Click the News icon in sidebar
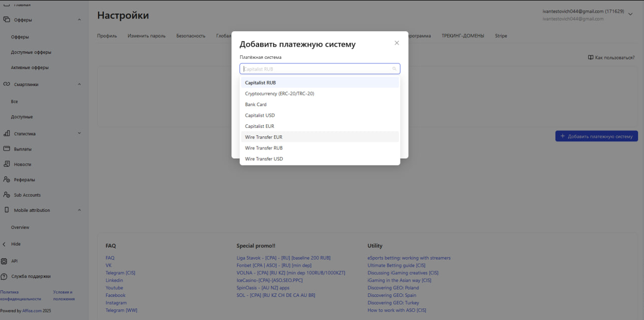This screenshot has width=644, height=320. point(7,164)
